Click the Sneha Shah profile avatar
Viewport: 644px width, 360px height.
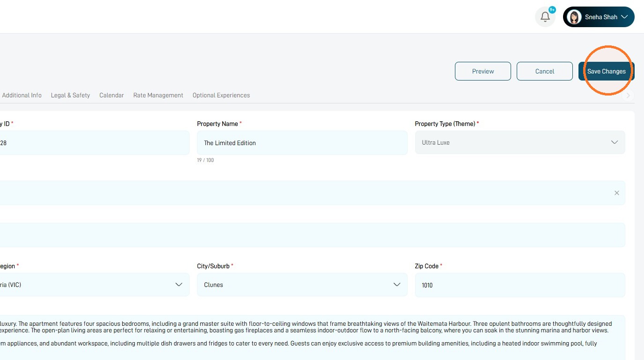click(x=574, y=17)
